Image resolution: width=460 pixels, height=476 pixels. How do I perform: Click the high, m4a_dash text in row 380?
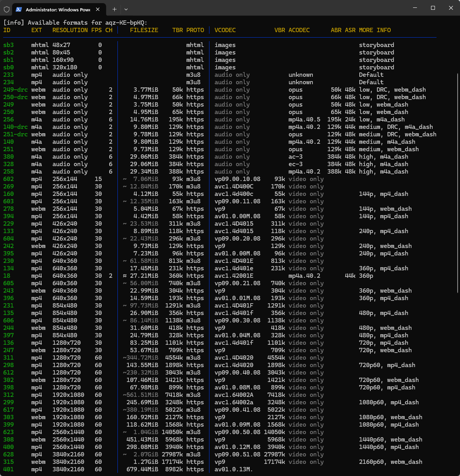(384, 157)
